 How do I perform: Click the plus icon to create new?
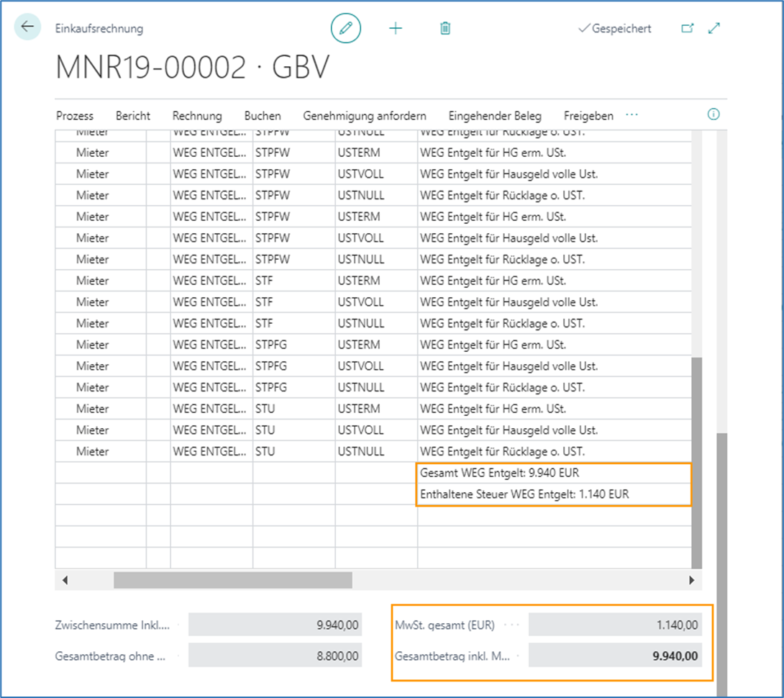(396, 28)
